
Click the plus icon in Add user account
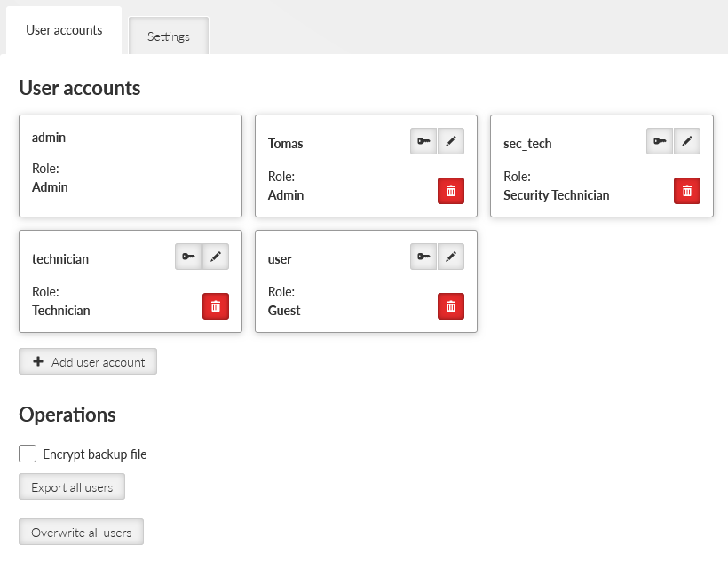(38, 361)
